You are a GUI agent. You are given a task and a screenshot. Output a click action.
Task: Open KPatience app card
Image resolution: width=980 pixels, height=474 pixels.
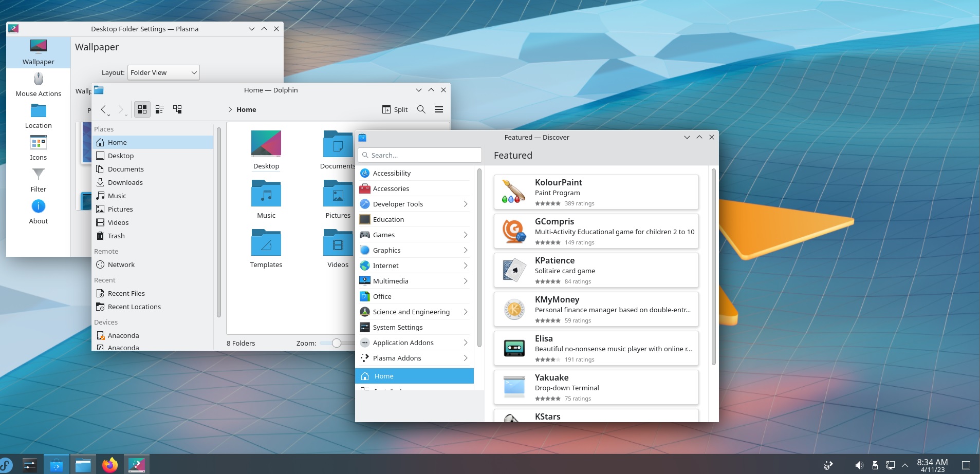coord(596,270)
